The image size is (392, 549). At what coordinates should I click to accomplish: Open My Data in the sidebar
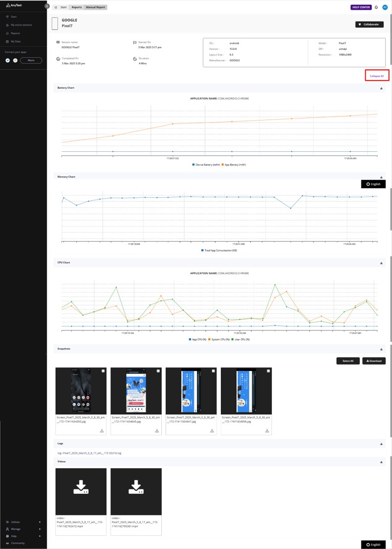pos(16,41)
